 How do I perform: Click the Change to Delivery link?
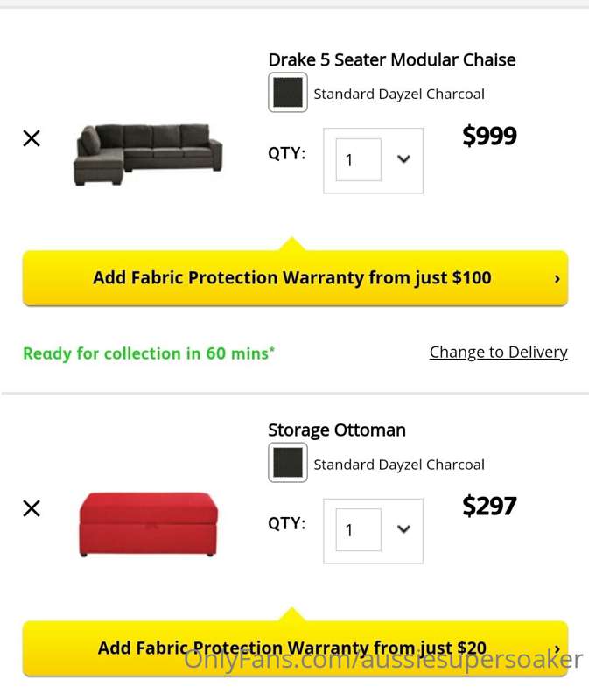coord(498,353)
